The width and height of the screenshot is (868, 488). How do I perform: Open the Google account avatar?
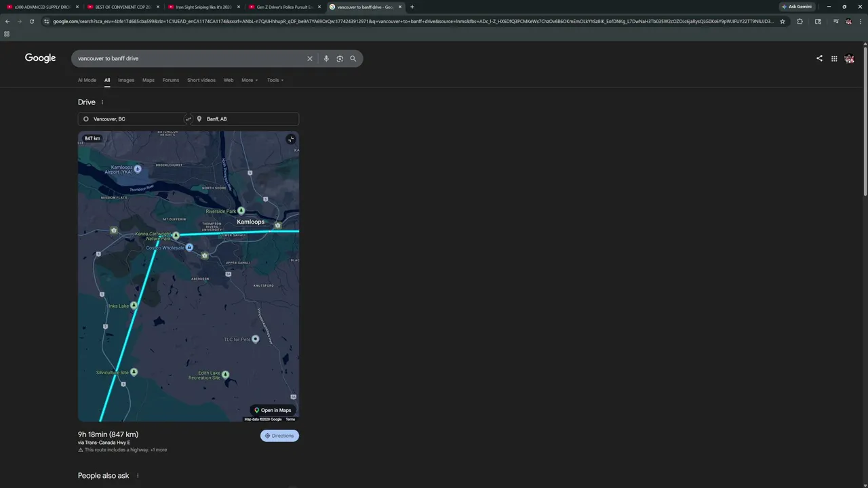pos(849,58)
